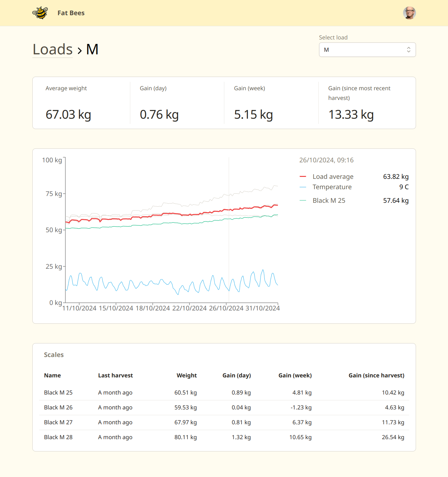This screenshot has width=448, height=477.
Task: Click the 75 kg axis label
Action: [x=54, y=194]
